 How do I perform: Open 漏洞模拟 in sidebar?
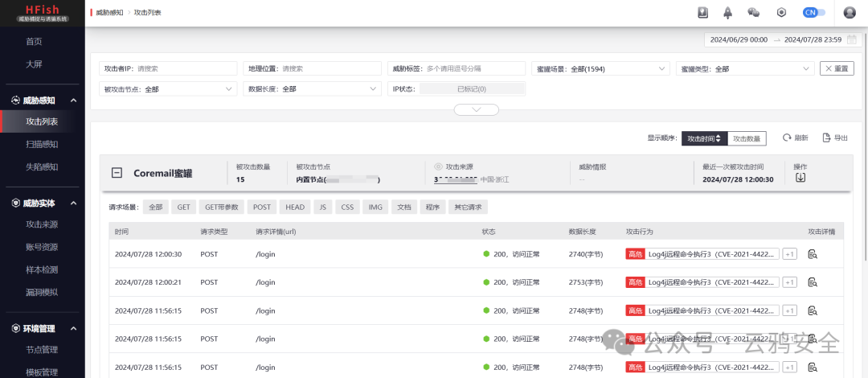[x=42, y=292]
